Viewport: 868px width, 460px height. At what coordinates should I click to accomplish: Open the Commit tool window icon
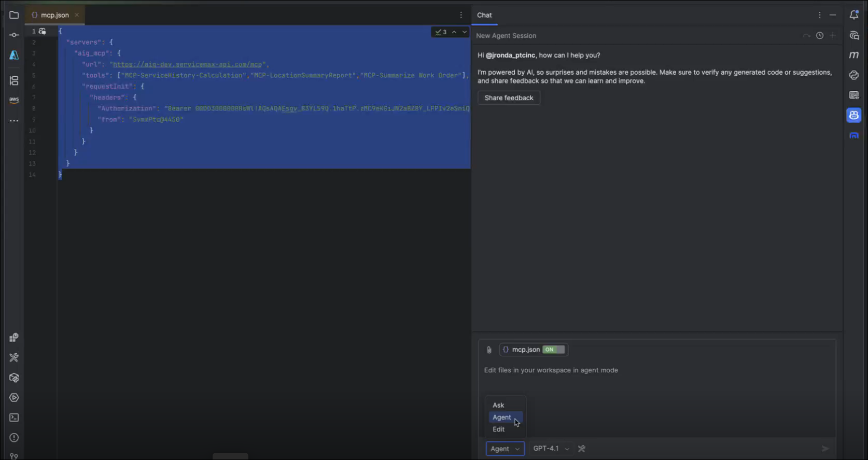coord(14,35)
